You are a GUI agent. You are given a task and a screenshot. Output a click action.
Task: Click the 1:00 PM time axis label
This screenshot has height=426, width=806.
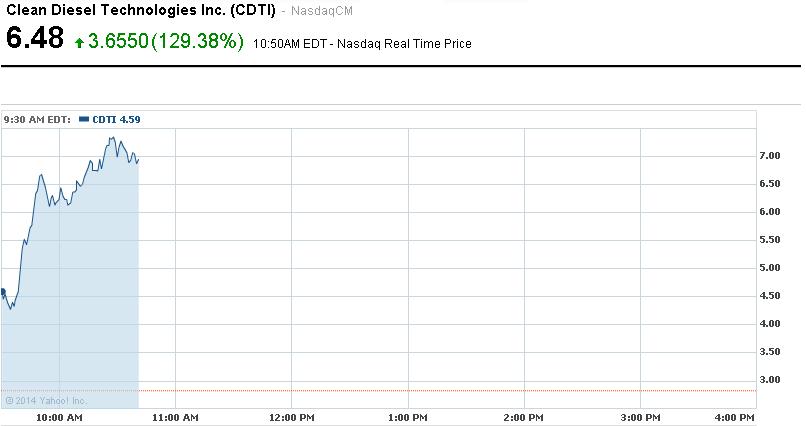(407, 416)
